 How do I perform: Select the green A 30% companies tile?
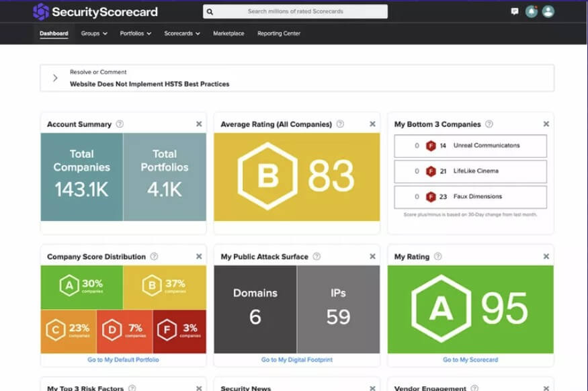(x=82, y=287)
